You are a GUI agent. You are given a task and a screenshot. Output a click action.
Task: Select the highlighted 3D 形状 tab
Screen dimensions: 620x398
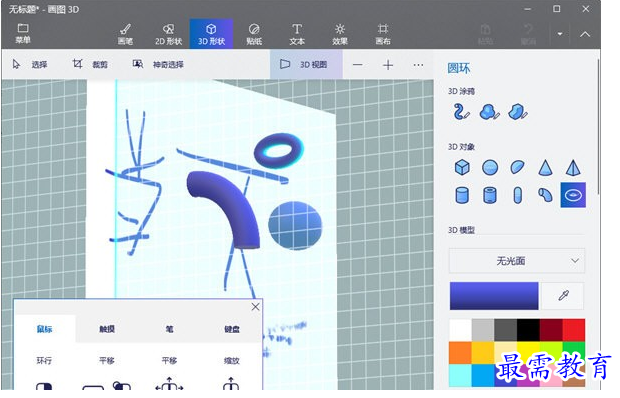(211, 34)
